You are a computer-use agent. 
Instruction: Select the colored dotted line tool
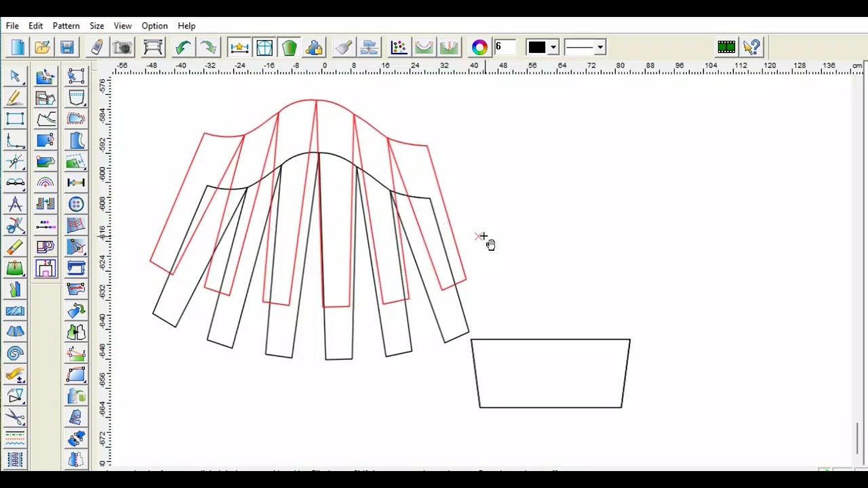45,226
